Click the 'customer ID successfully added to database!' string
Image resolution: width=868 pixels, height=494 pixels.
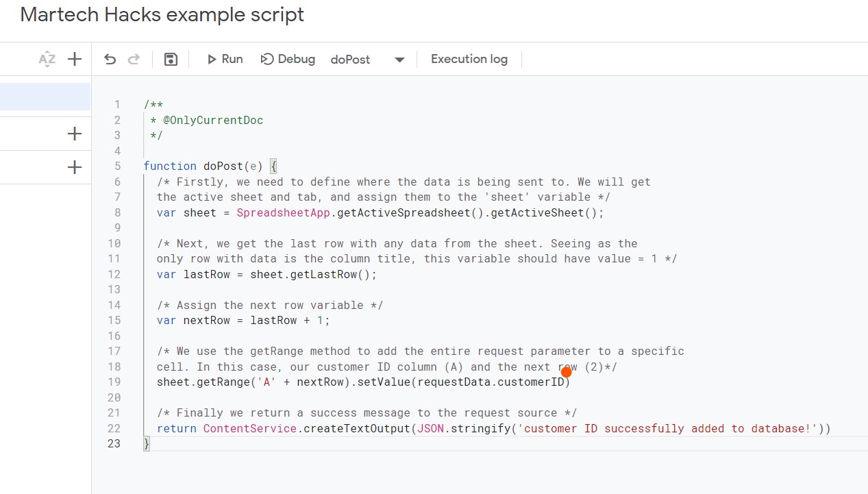click(668, 429)
